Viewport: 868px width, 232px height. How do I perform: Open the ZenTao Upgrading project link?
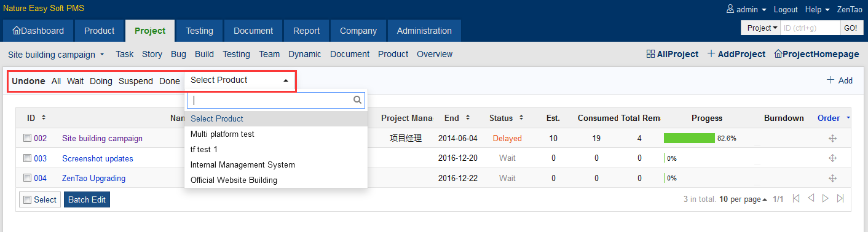coord(93,178)
